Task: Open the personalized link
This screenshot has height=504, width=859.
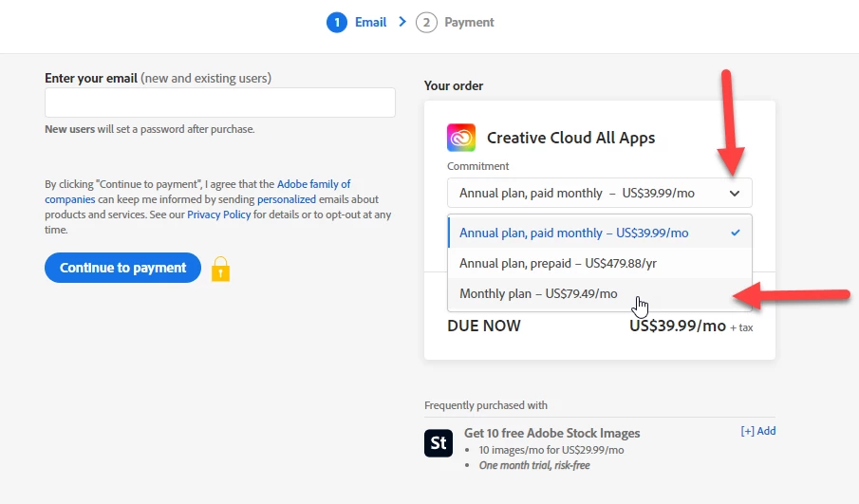Action: click(x=287, y=199)
